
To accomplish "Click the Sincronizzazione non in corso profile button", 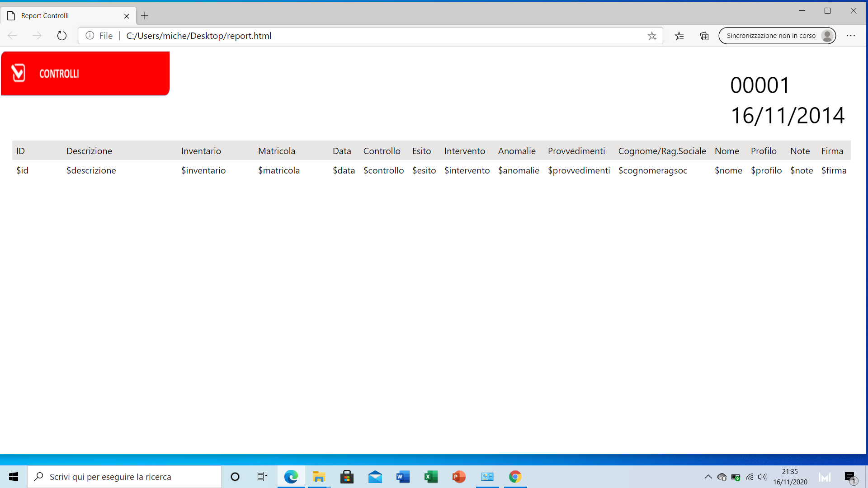I will 777,36.
